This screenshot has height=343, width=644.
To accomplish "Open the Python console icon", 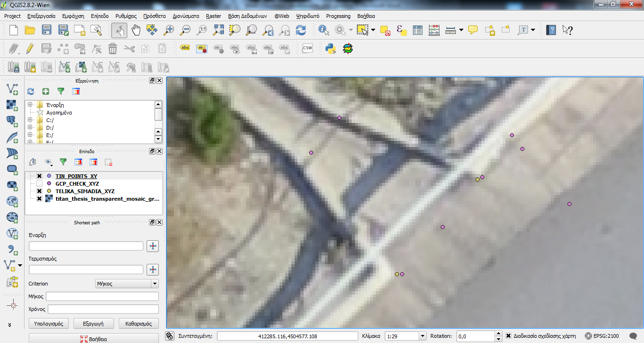I will (330, 48).
